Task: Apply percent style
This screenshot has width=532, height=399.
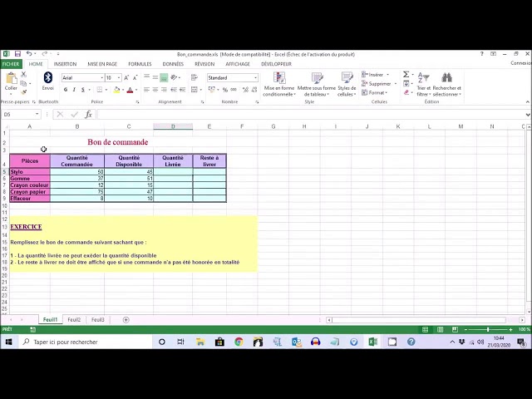Action: click(x=225, y=90)
